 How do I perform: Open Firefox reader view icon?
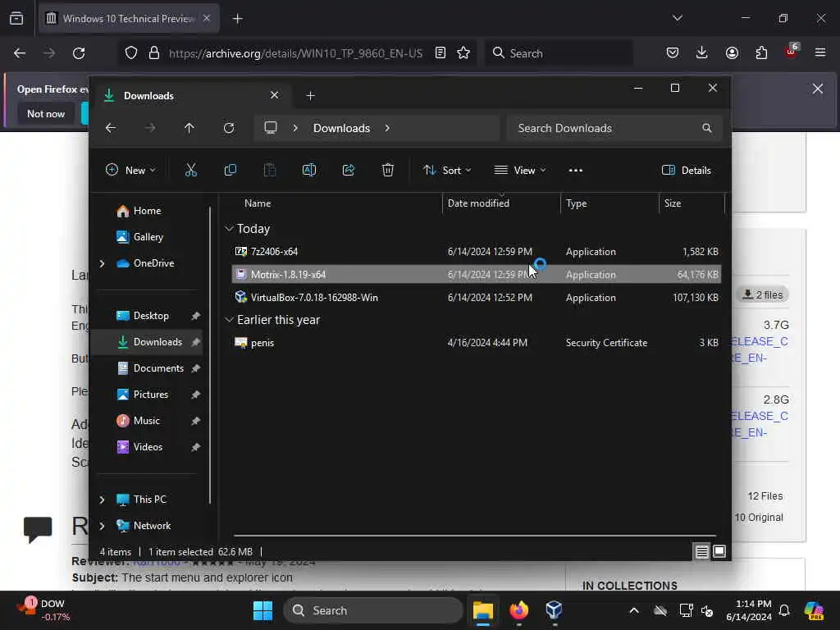[x=441, y=53]
